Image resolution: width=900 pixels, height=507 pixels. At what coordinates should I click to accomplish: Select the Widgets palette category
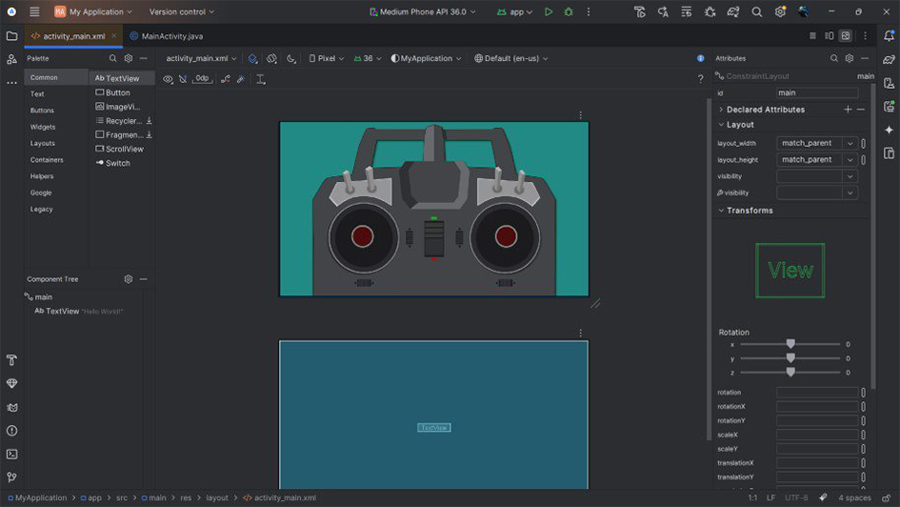[43, 127]
